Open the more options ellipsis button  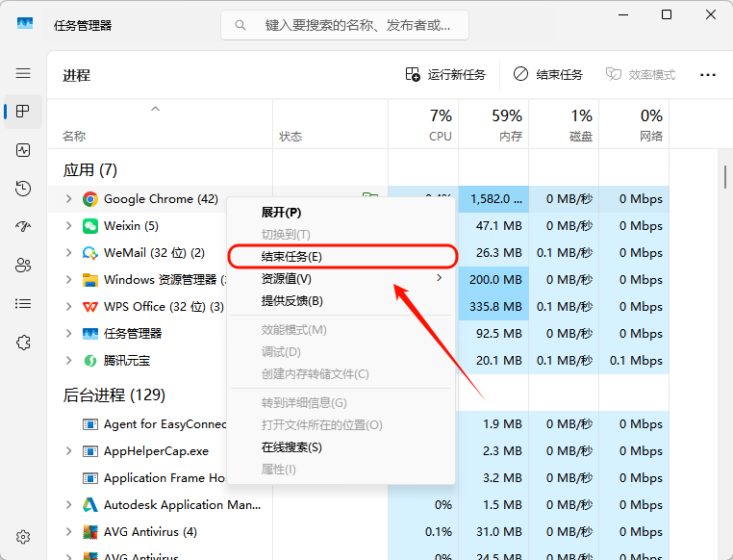[708, 75]
